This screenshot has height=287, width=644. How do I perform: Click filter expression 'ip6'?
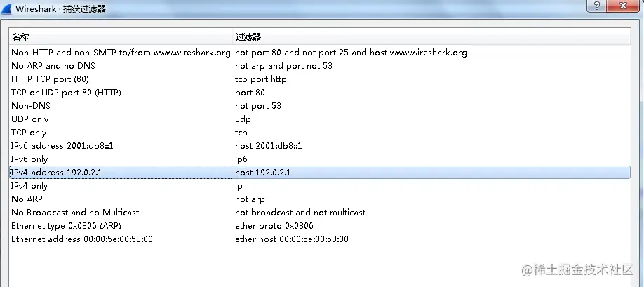[241, 159]
